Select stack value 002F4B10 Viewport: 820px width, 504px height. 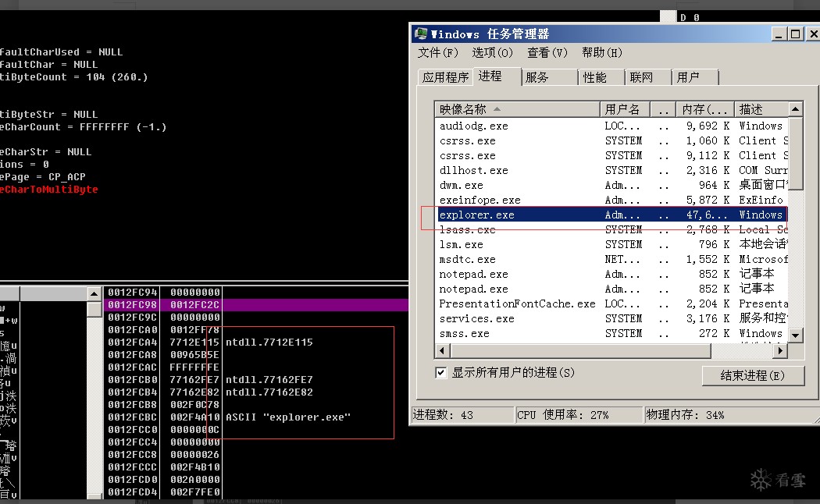195,467
